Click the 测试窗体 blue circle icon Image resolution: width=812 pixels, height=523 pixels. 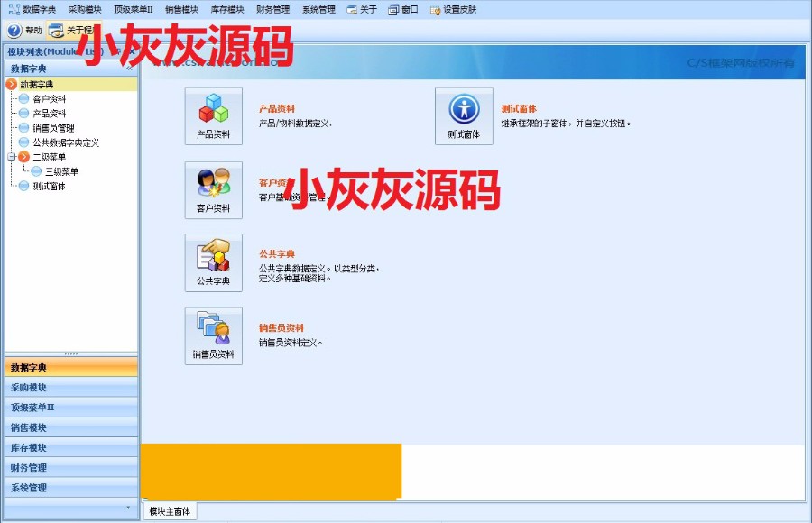point(463,110)
